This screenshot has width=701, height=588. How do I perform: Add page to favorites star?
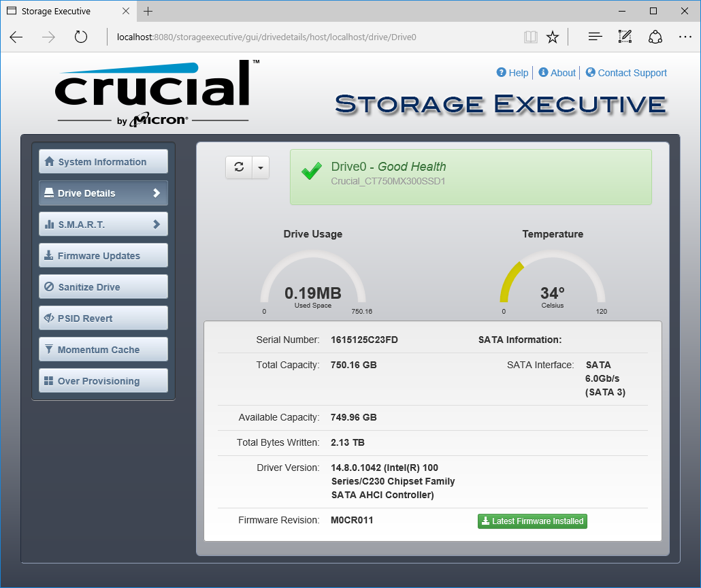553,37
